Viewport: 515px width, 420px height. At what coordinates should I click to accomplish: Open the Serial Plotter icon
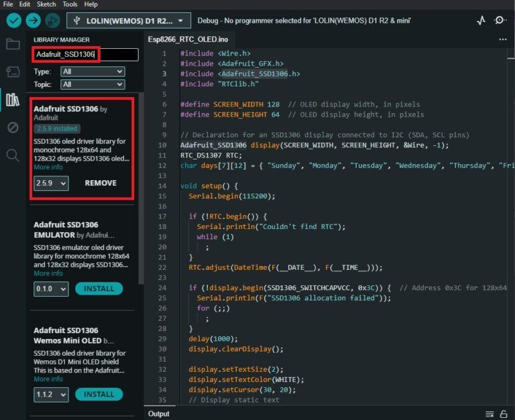pos(481,21)
